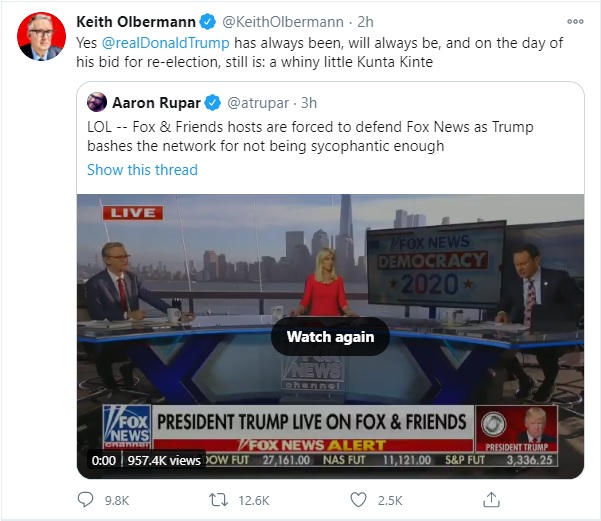Click Aaron Rupar's small avatar
601x521 pixels.
click(97, 103)
